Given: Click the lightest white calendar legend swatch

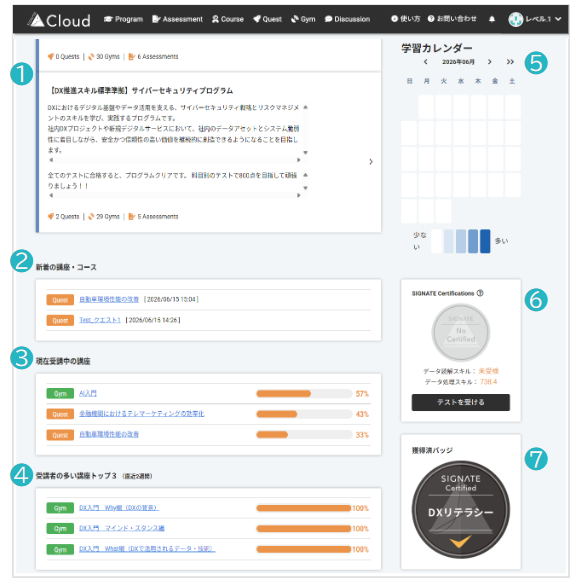Looking at the screenshot, I should pos(437,241).
